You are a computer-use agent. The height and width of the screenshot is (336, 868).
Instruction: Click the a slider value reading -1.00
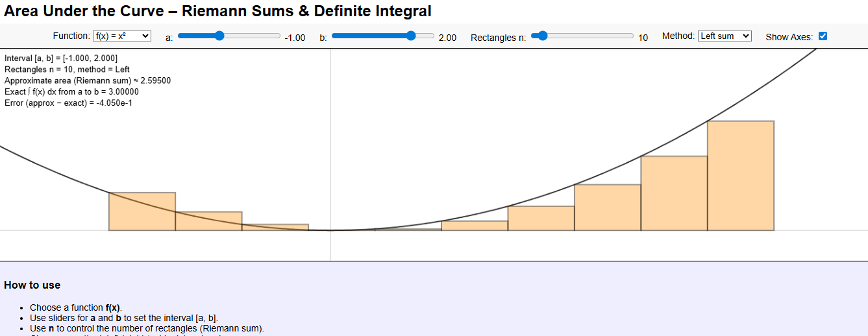pos(295,38)
